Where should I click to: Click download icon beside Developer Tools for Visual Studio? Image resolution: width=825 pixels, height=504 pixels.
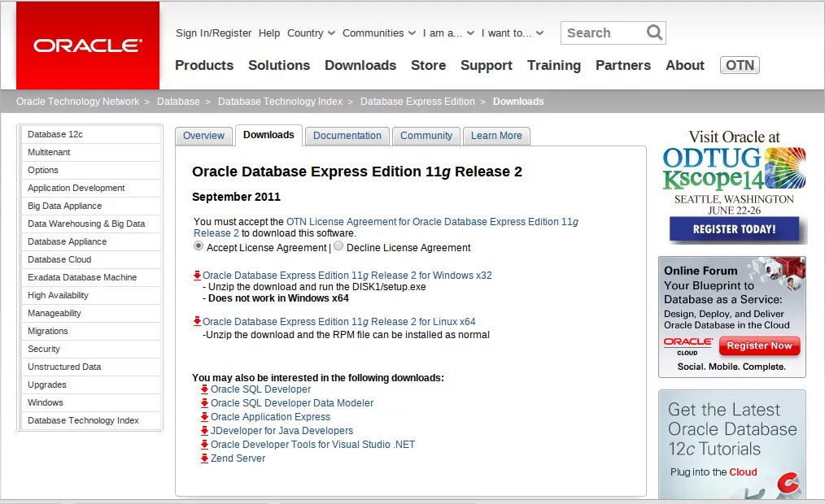[x=204, y=445]
